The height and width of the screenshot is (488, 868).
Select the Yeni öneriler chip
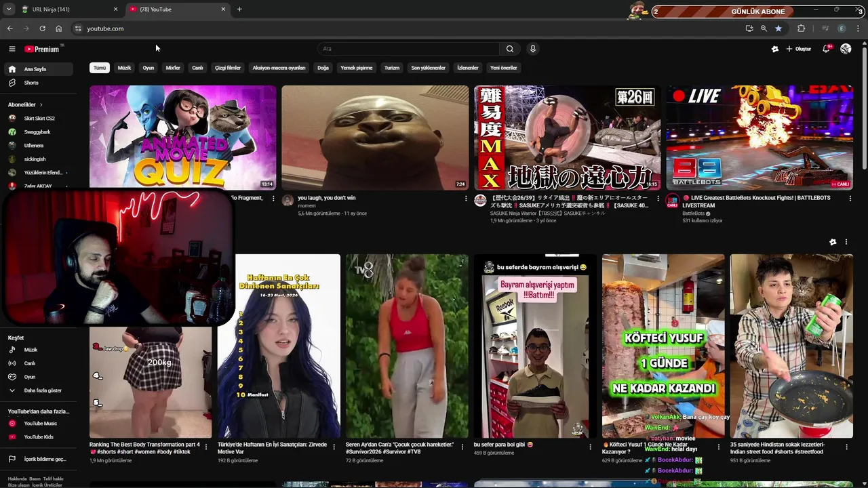click(x=504, y=68)
